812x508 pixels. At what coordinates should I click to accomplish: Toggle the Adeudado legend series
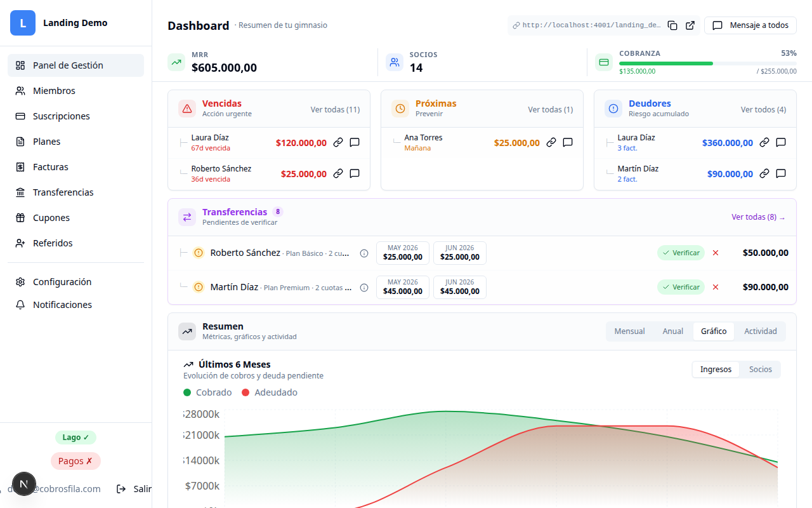click(270, 392)
